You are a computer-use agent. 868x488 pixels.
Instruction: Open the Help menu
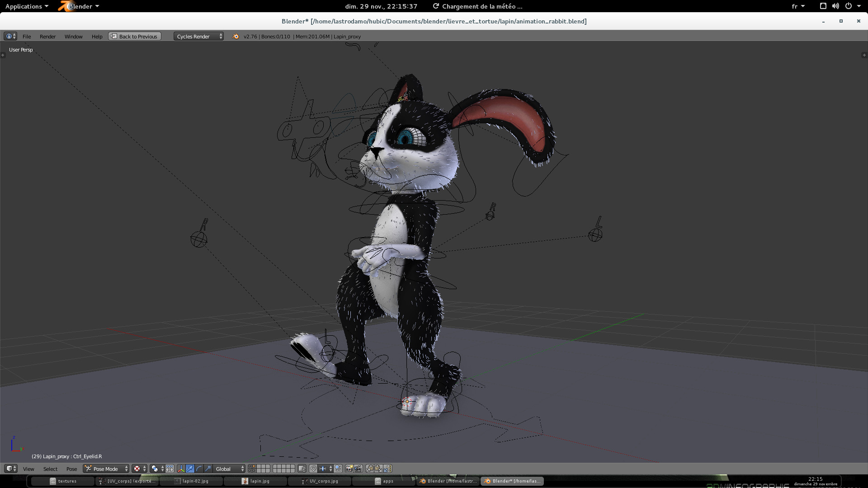pyautogui.click(x=97, y=37)
